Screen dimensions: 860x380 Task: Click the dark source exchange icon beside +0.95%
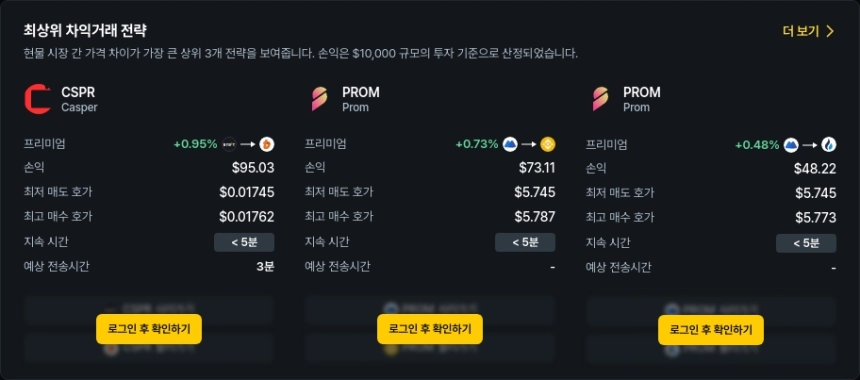click(229, 145)
